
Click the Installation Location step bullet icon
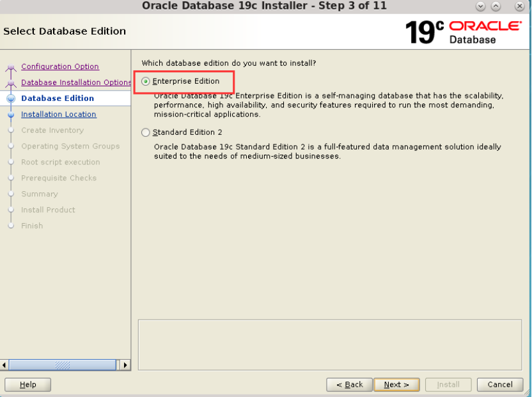coord(11,114)
